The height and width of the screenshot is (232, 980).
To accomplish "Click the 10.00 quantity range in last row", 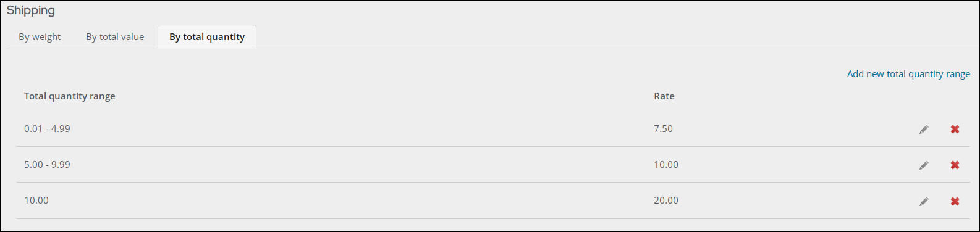I will click(36, 201).
